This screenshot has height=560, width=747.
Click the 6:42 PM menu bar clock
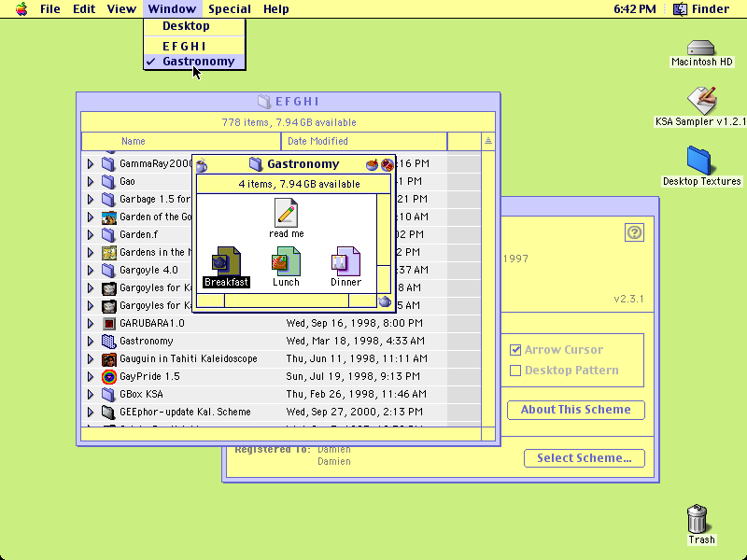(x=635, y=8)
